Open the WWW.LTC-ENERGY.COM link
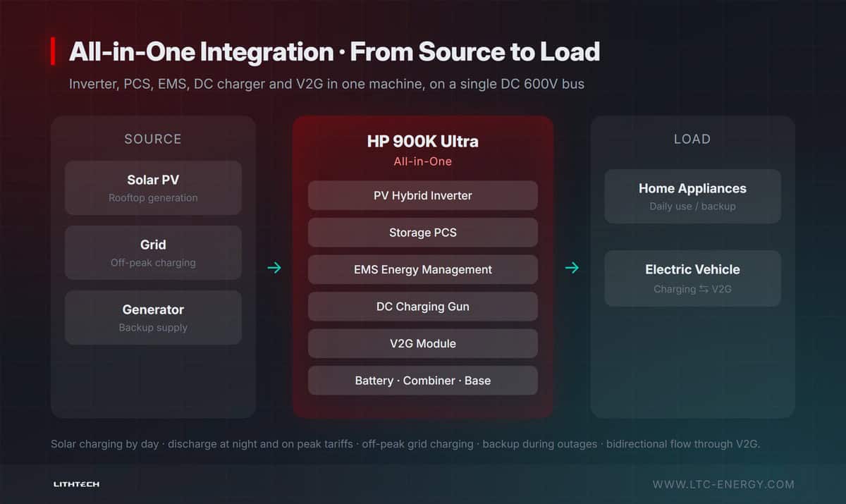Viewport: 846px width, 504px height. 723,484
